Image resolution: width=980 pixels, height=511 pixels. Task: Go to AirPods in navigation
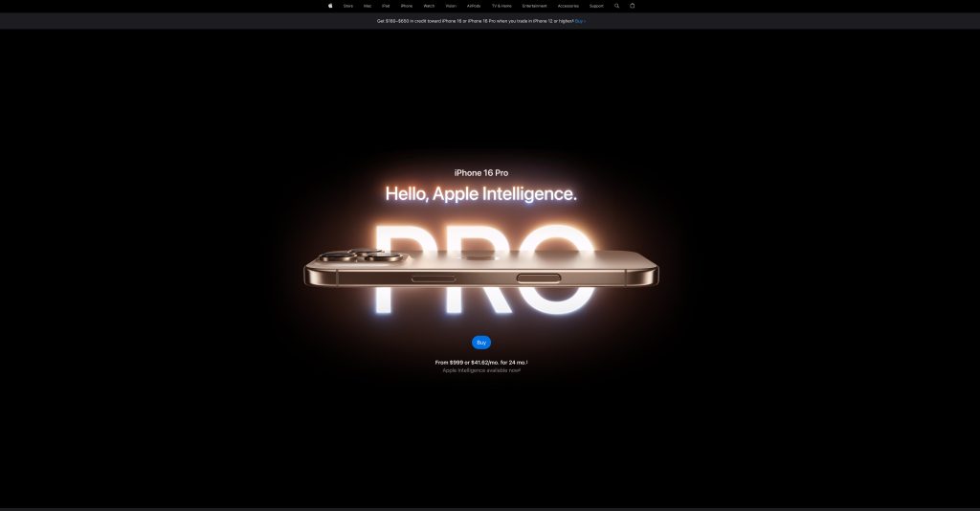click(x=474, y=6)
